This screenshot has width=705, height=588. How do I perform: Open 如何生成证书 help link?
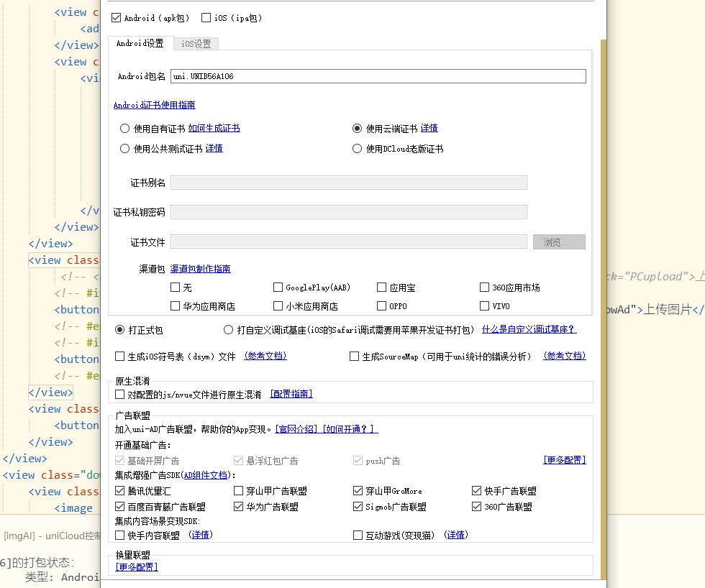(x=214, y=129)
